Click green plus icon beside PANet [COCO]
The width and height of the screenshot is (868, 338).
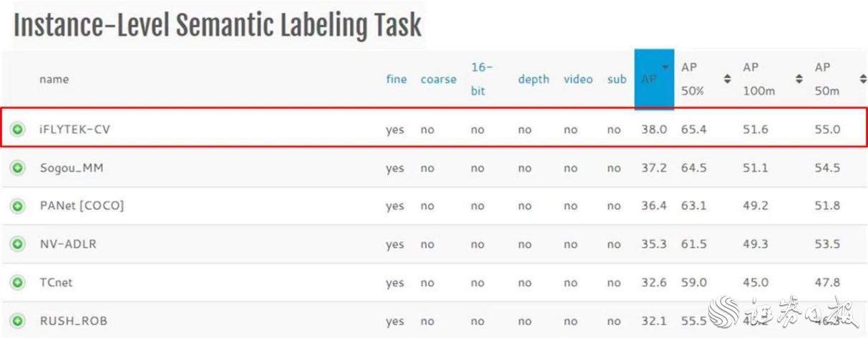click(x=17, y=206)
